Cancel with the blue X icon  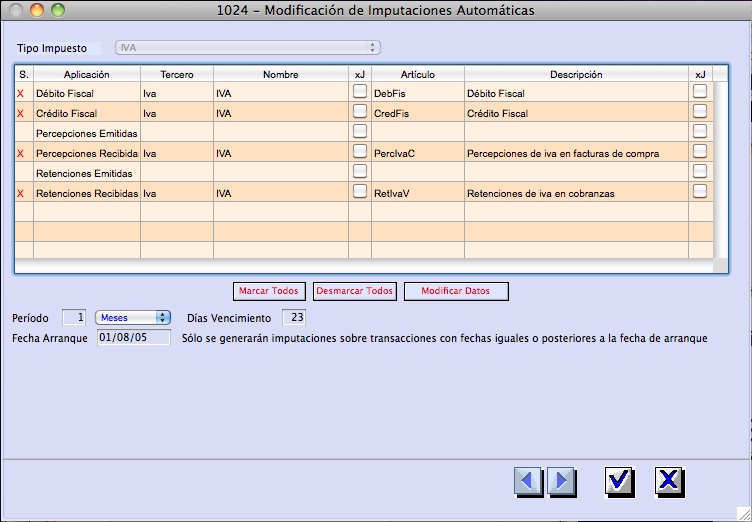click(x=669, y=481)
